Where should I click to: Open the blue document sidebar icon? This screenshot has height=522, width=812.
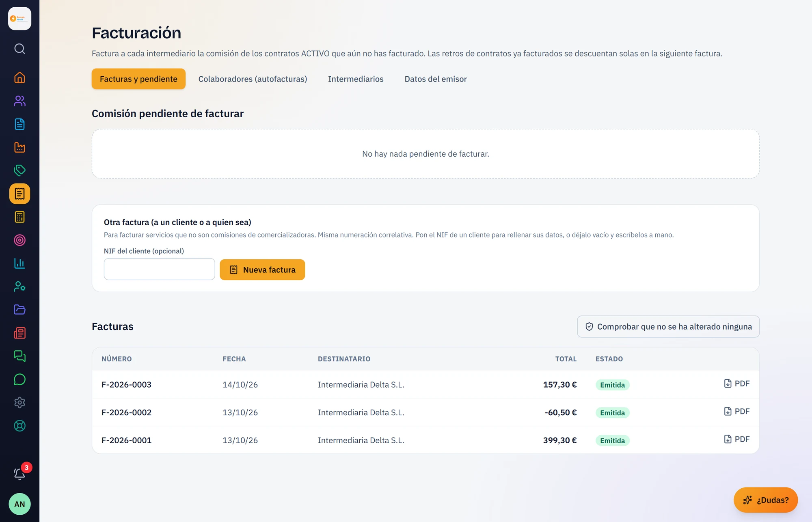click(19, 124)
